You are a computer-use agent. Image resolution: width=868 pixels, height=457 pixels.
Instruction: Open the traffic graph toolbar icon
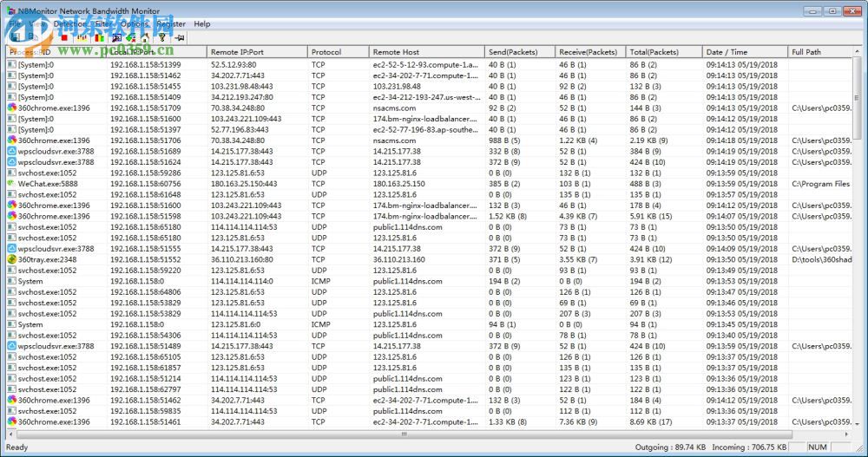tap(82, 37)
